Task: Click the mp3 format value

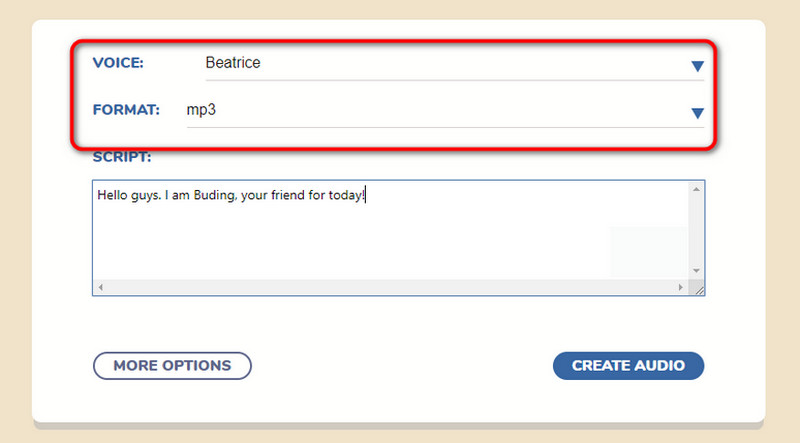Action: pos(202,110)
